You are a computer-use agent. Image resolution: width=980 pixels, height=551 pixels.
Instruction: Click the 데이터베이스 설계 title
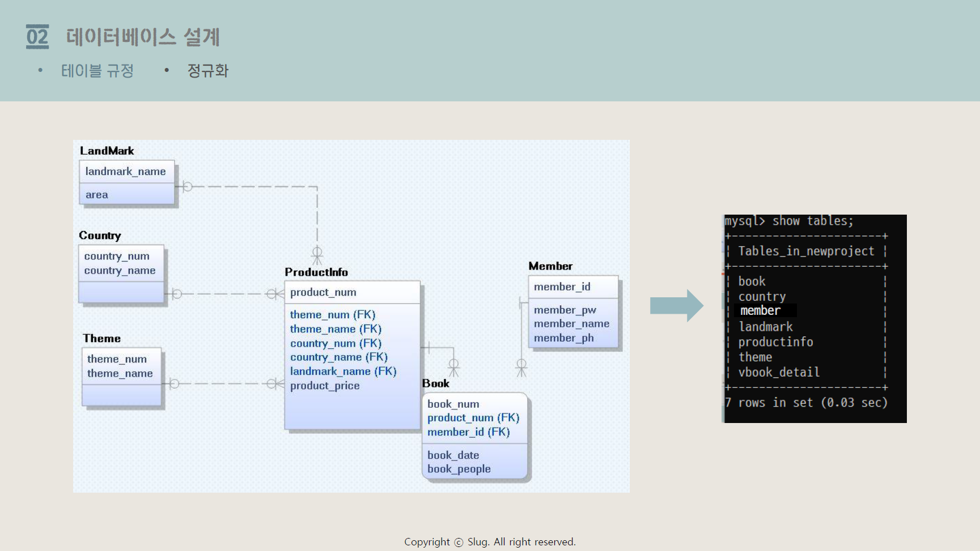tap(143, 37)
